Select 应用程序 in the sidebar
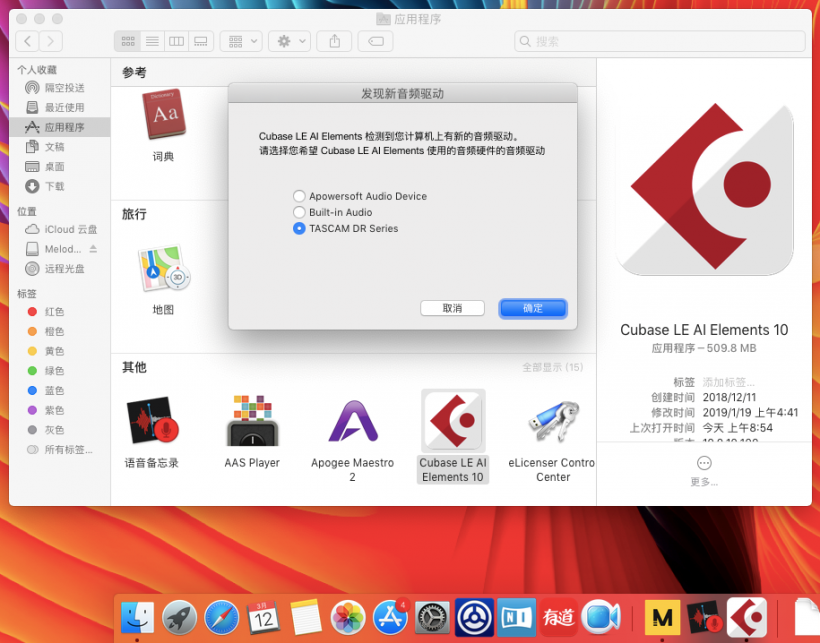This screenshot has width=820, height=643. 64,127
